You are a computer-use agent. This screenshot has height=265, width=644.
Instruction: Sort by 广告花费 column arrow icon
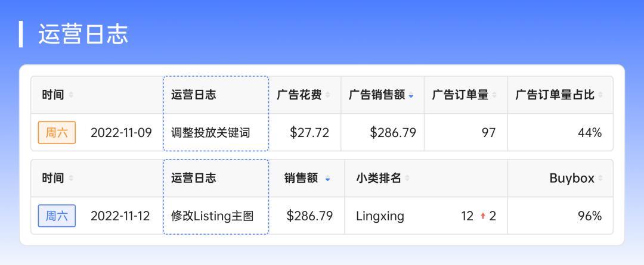(x=327, y=95)
